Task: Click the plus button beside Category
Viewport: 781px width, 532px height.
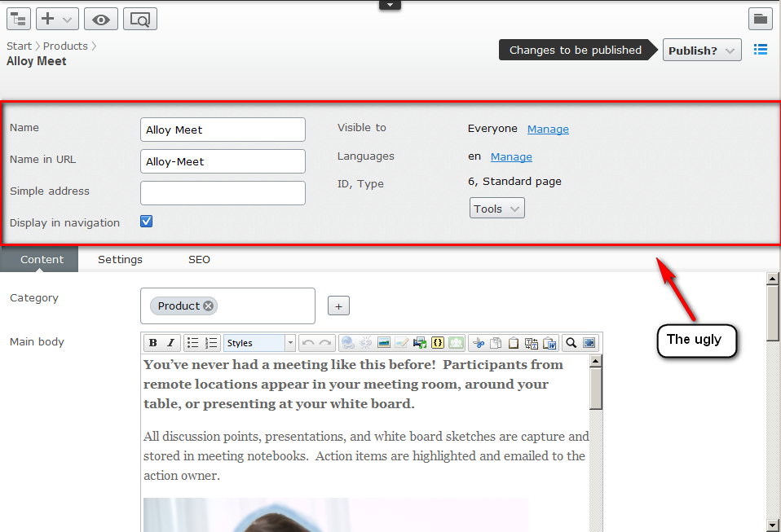Action: point(339,306)
